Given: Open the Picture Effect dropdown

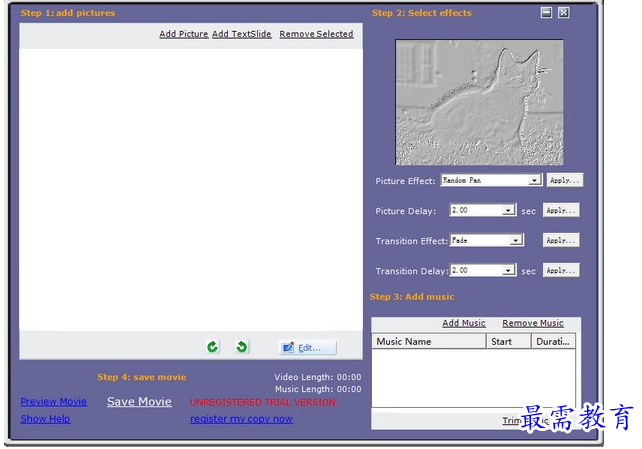Looking at the screenshot, I should coord(534,180).
